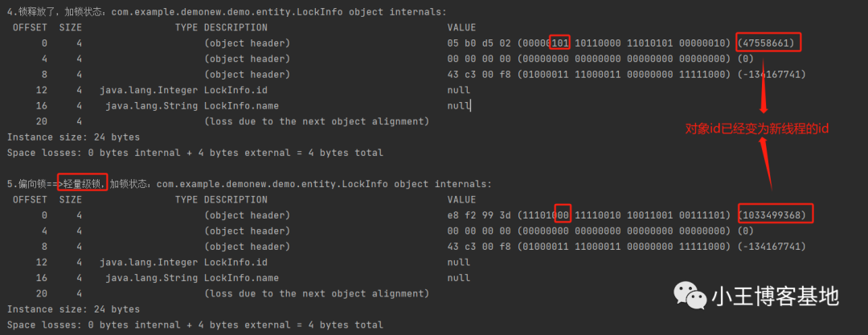The width and height of the screenshot is (868, 335).
Task: Click the red-boxed value (1033499368)
Action: [x=775, y=214]
